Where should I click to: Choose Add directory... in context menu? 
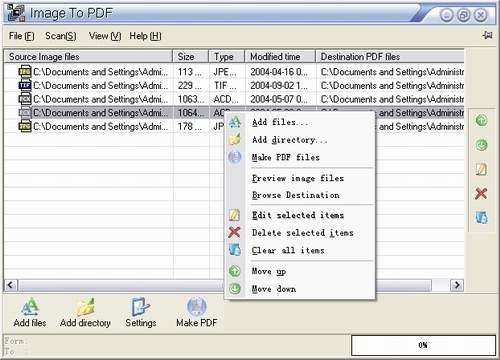(300, 140)
